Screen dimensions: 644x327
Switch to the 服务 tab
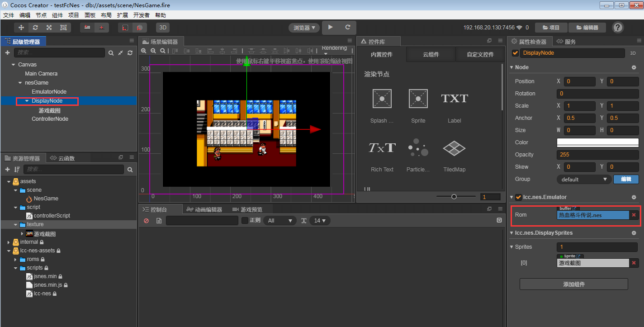point(566,42)
